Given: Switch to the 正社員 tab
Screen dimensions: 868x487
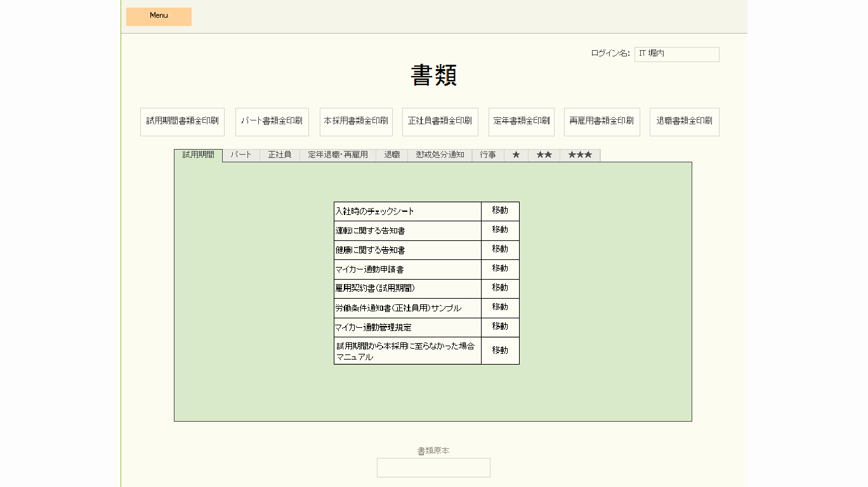Looking at the screenshot, I should pyautogui.click(x=280, y=155).
